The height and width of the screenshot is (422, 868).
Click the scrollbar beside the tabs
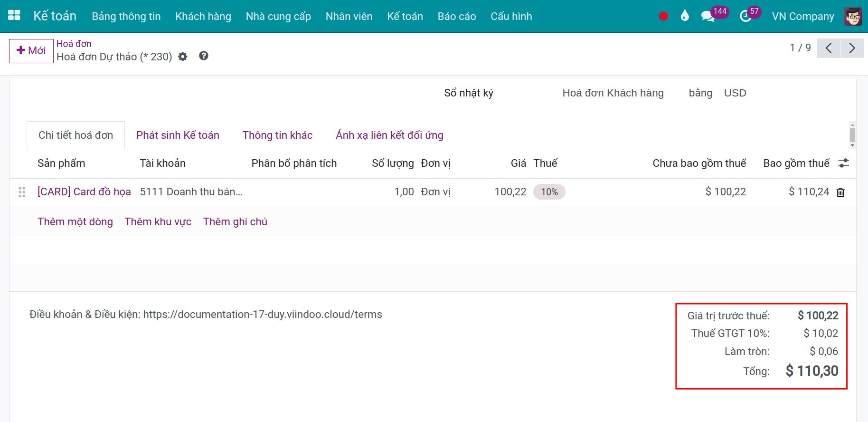852,135
